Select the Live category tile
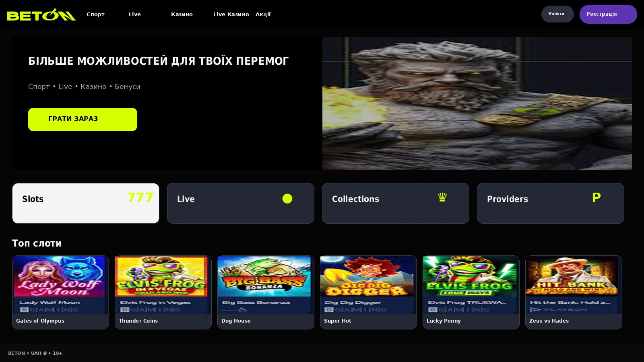 tap(241, 203)
